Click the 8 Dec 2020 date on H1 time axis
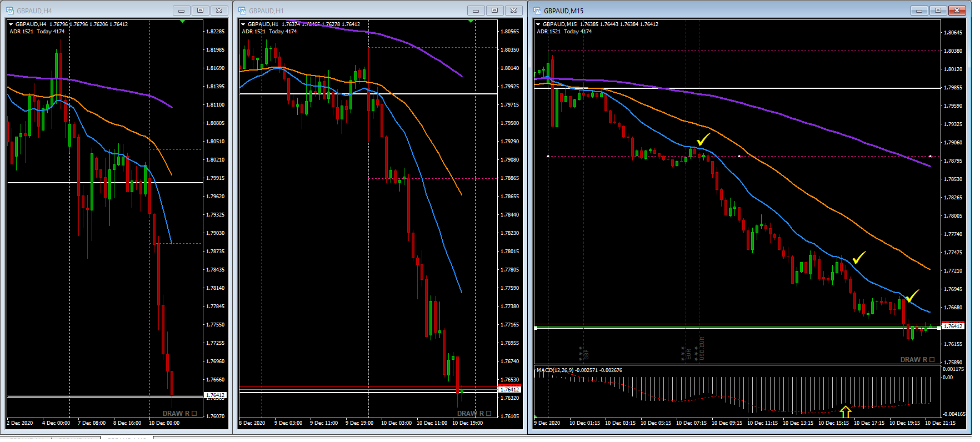980x442 pixels. [252, 423]
